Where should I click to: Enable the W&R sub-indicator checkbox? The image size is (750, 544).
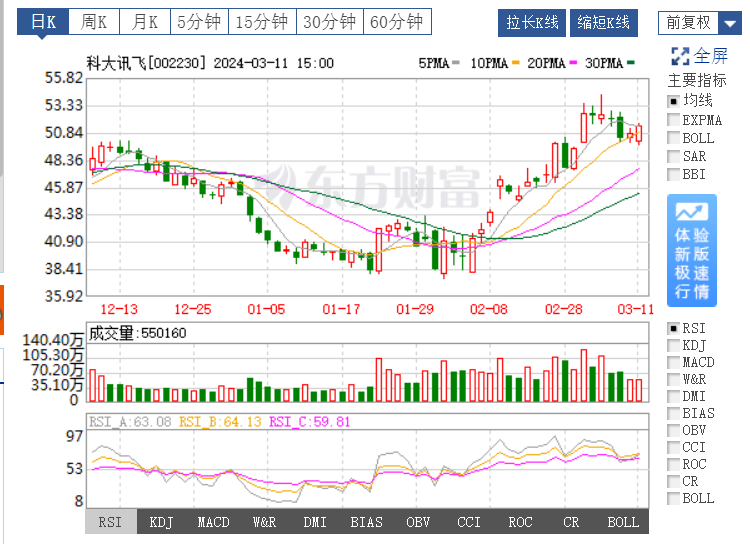coord(673,379)
